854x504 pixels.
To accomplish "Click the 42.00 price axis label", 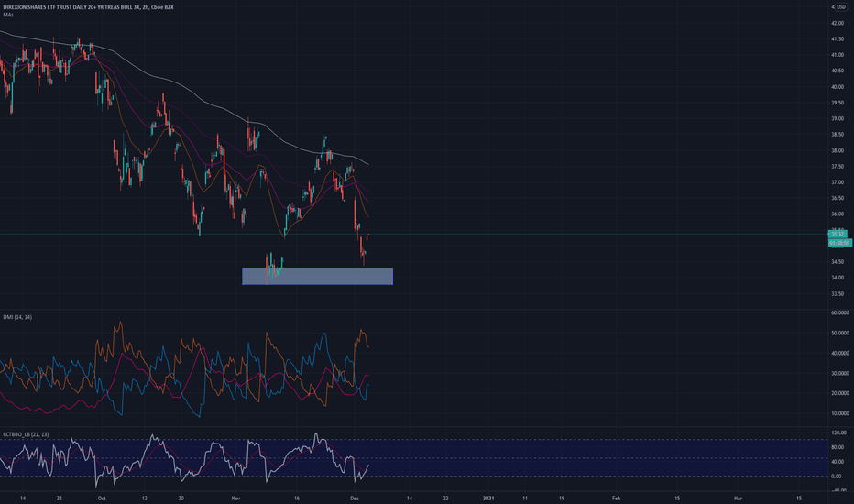I will coord(838,24).
